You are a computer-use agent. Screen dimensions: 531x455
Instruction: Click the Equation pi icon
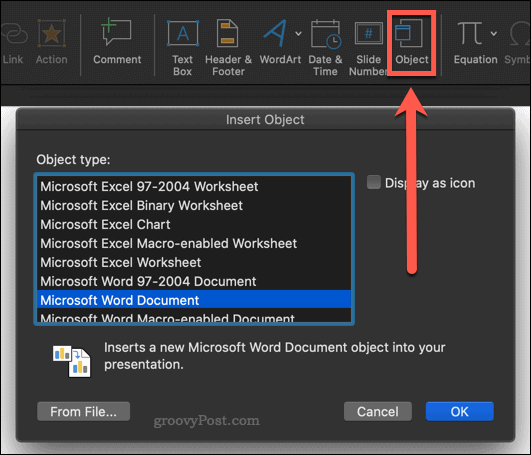470,33
